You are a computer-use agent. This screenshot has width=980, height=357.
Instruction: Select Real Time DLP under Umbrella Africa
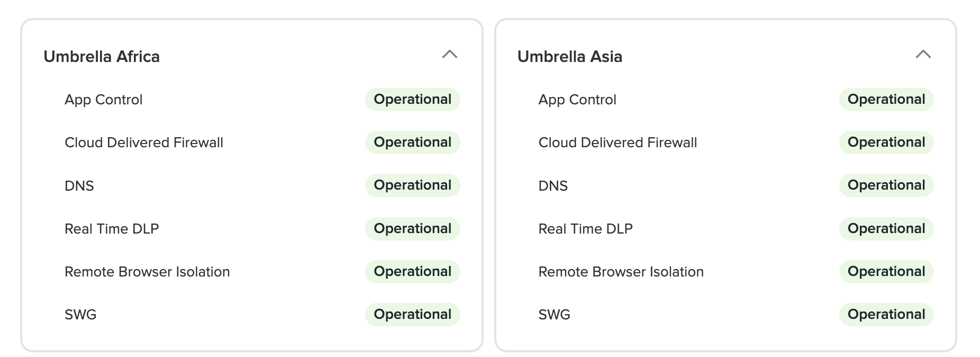[x=111, y=229]
